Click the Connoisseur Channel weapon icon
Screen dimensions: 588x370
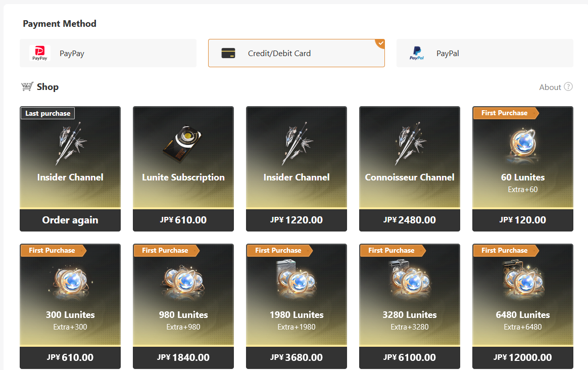point(411,144)
